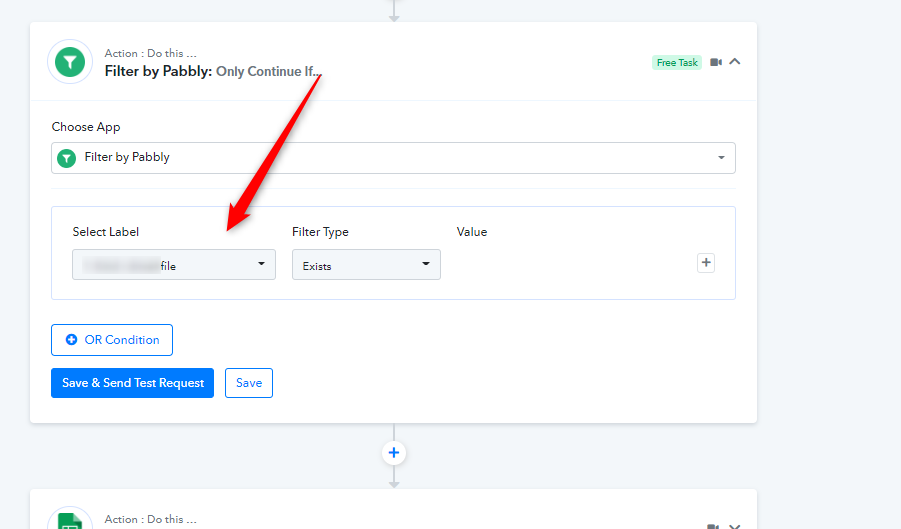Click the Choose App dropdown arrow

(x=721, y=158)
